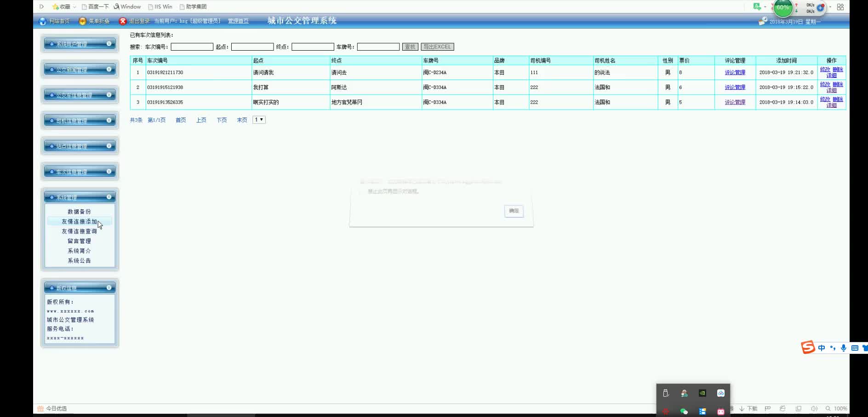The width and height of the screenshot is (868, 417).
Task: Click the blue plus icon with red dot
Action: point(821,7)
